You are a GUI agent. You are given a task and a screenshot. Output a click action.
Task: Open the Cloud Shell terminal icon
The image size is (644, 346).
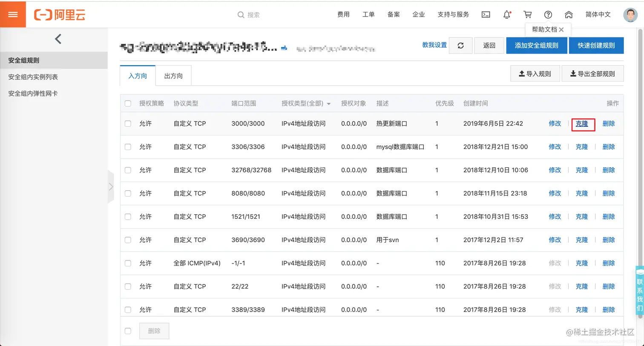[486, 14]
